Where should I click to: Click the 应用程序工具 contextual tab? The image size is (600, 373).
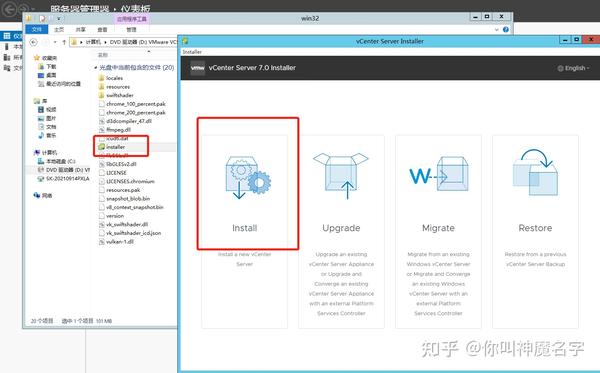132,18
